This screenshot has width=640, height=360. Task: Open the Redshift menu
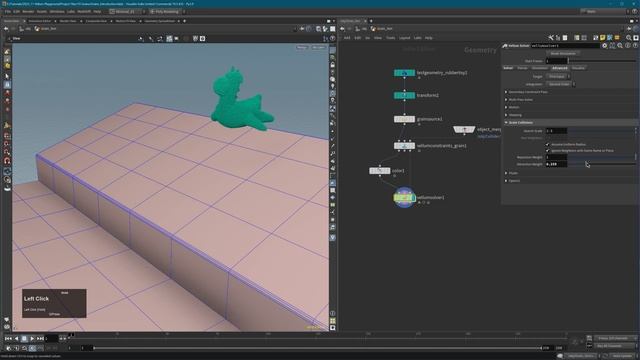click(84, 11)
